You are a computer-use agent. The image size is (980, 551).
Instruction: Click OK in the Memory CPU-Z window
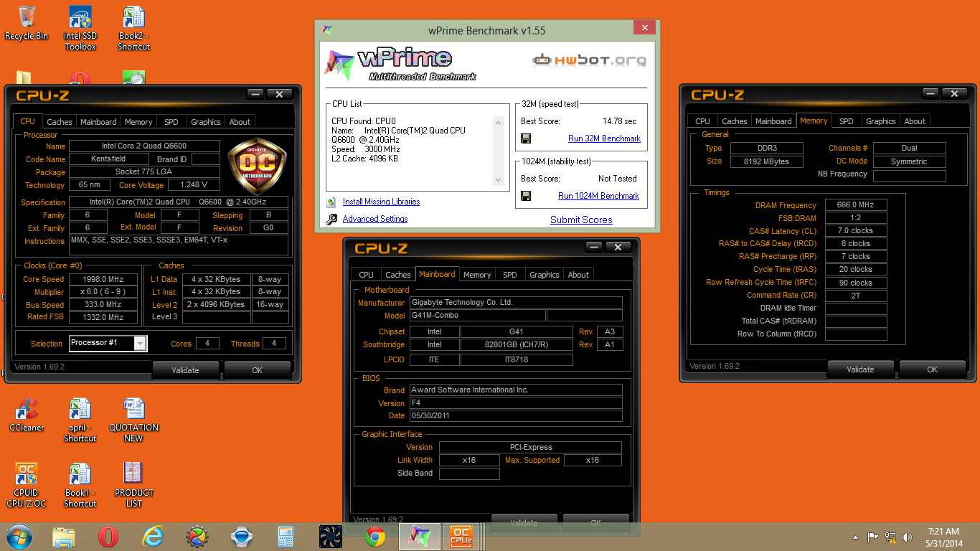click(x=932, y=369)
